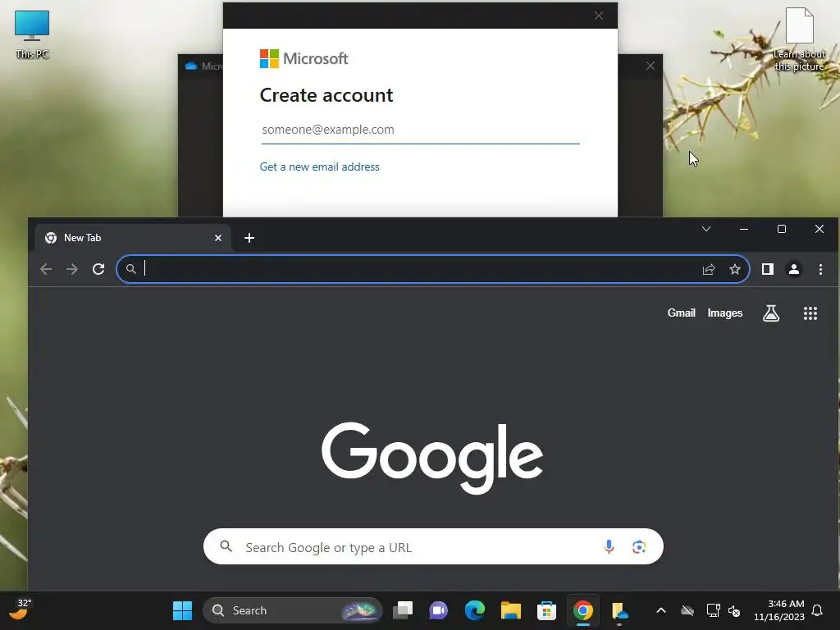
Task: Open the Chrome profile avatar icon
Action: tap(794, 269)
